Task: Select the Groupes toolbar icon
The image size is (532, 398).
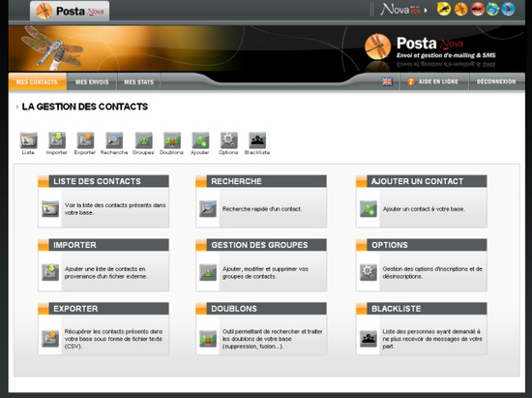Action: tap(143, 140)
